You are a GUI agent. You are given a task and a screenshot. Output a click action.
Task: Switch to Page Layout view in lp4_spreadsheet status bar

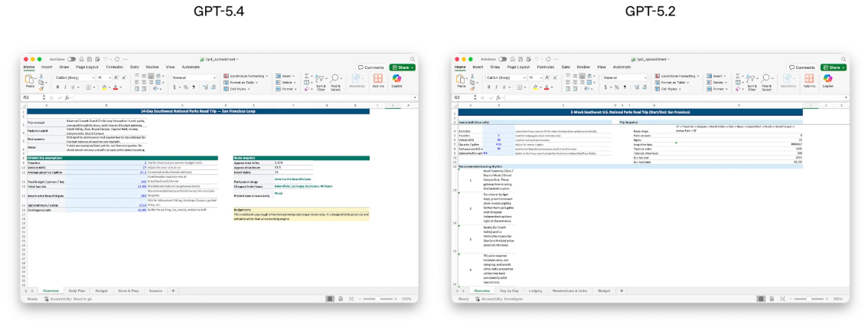pos(341,299)
